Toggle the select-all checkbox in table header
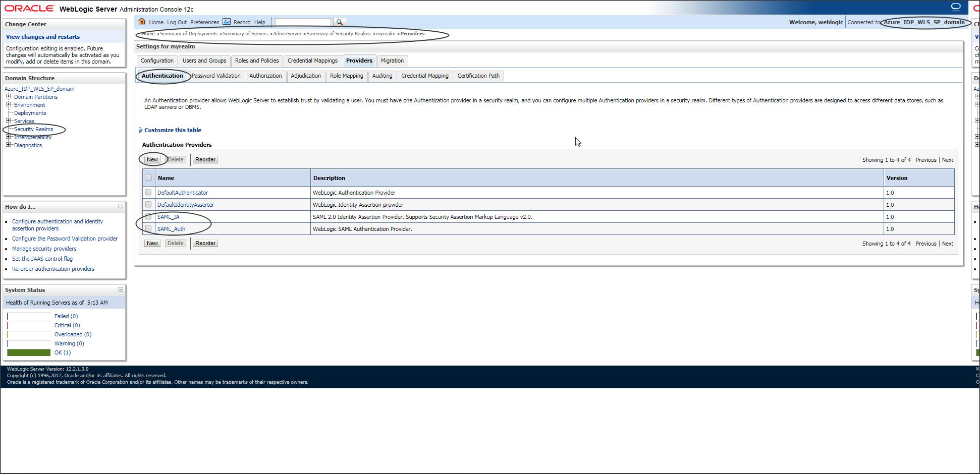Image resolution: width=980 pixels, height=474 pixels. pyautogui.click(x=148, y=177)
